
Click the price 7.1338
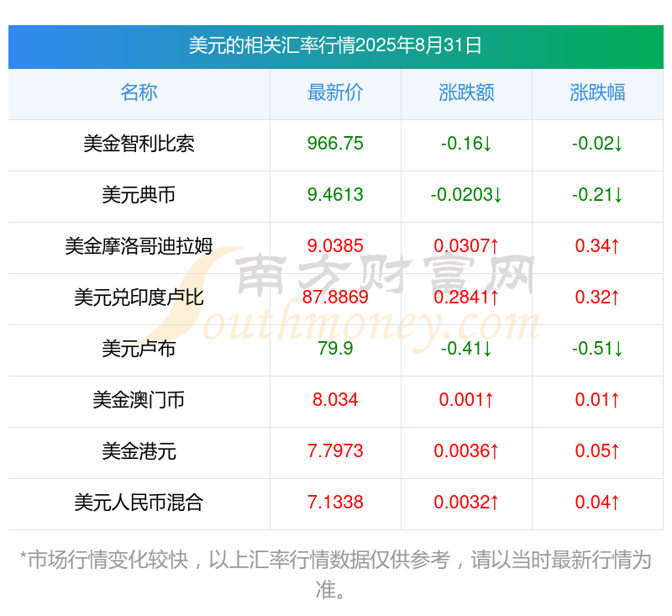(335, 503)
